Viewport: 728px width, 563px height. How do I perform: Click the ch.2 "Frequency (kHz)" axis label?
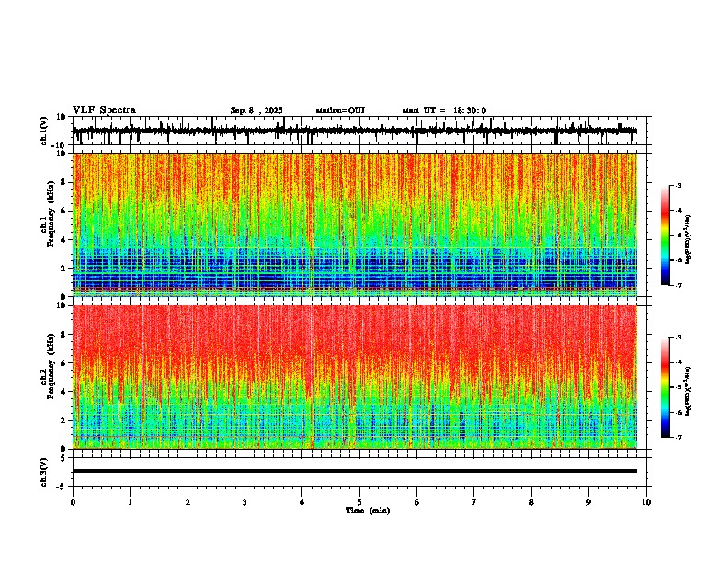(x=51, y=366)
